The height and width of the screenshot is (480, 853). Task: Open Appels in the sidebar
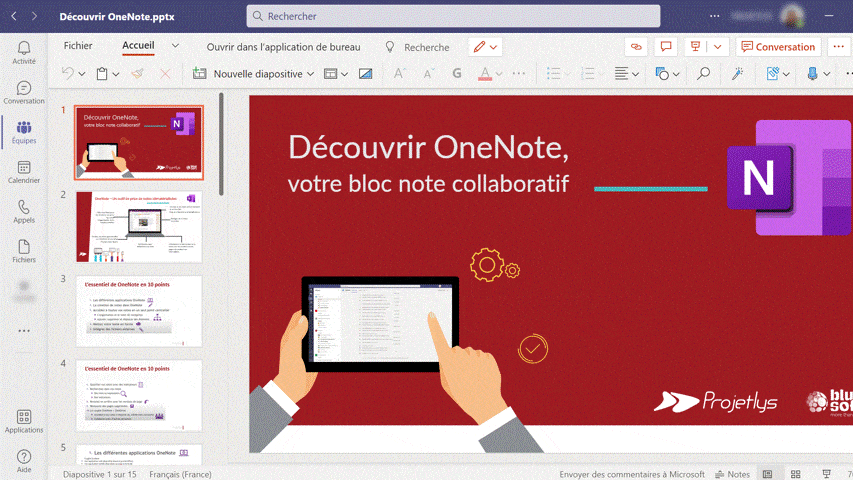point(24,212)
